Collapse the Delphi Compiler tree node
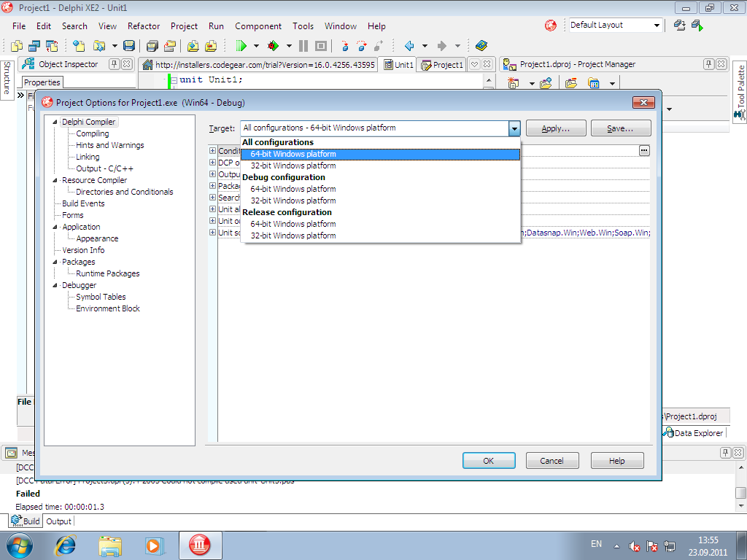 [55, 122]
